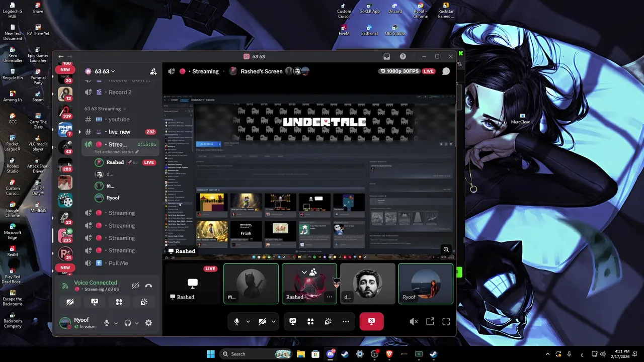Select Ryoof's participant tile

(x=426, y=284)
